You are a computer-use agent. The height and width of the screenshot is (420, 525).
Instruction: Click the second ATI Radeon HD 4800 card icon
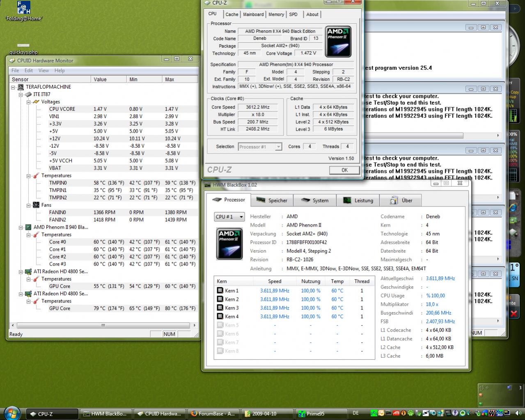coord(28,294)
